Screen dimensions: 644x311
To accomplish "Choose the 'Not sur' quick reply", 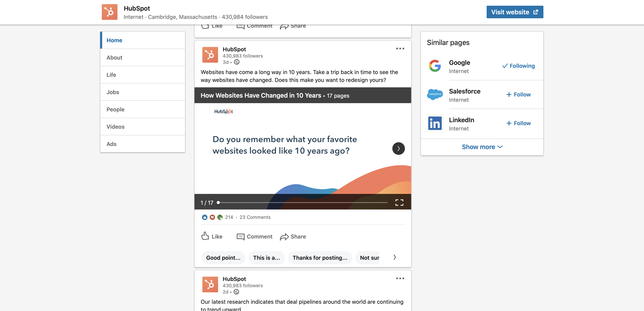I will coord(368,258).
